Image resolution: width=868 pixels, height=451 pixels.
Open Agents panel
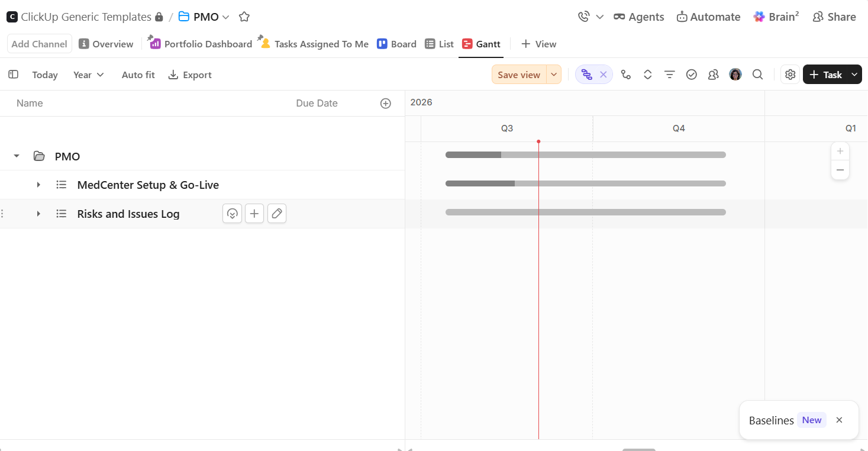point(639,17)
